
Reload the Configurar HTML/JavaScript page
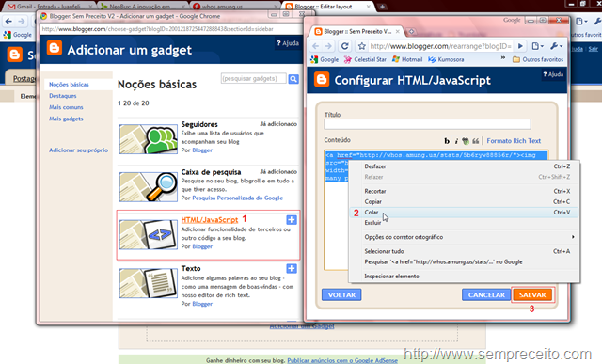345,46
